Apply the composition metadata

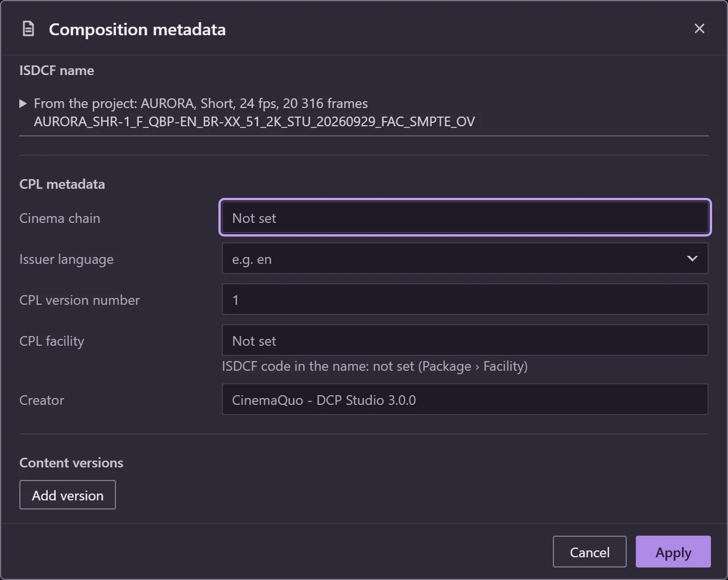pos(673,552)
